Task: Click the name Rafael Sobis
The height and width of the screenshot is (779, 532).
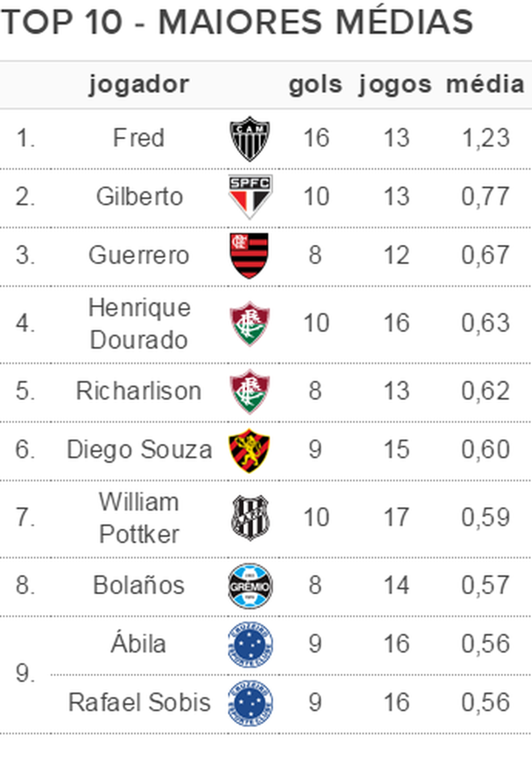Action: [139, 702]
